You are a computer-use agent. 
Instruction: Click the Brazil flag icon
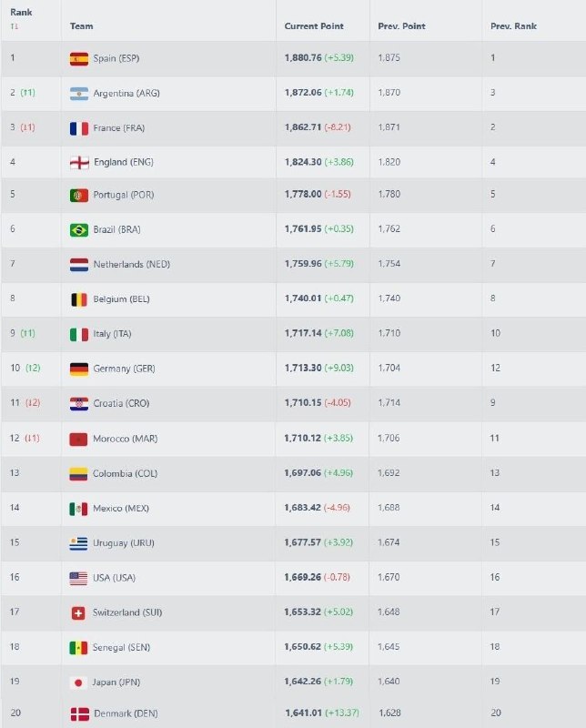click(x=79, y=230)
